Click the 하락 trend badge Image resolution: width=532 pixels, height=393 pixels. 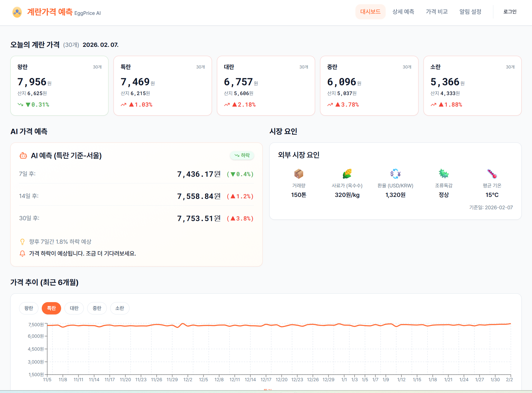click(242, 155)
